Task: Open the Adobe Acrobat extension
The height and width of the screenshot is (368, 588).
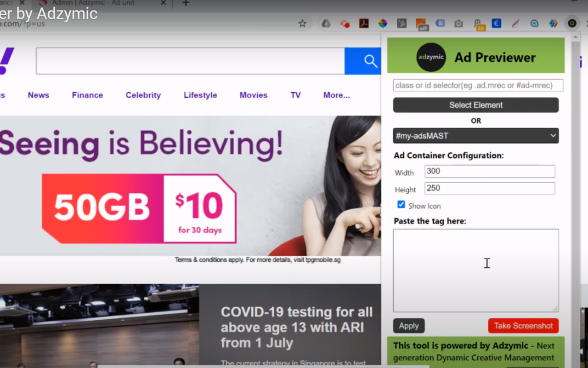Action: click(x=364, y=23)
